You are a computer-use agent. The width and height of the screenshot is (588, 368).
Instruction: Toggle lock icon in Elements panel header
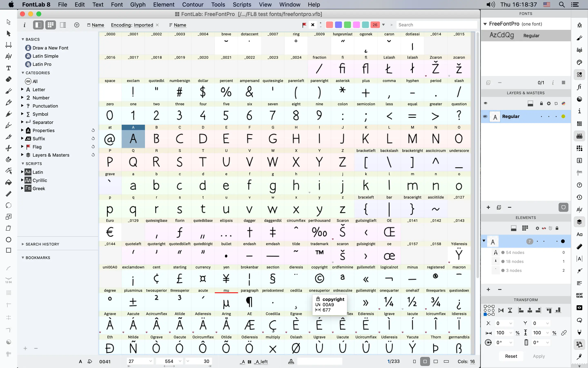coord(557,228)
